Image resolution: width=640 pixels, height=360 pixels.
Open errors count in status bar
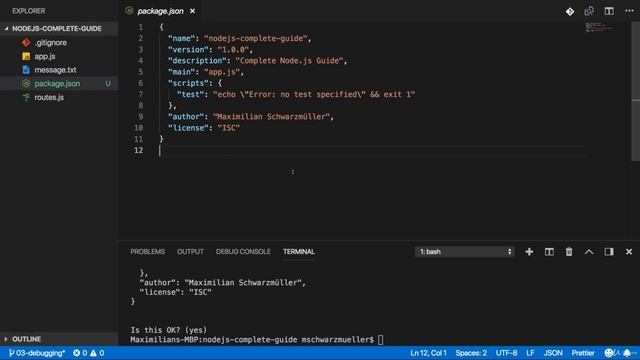pos(80,353)
